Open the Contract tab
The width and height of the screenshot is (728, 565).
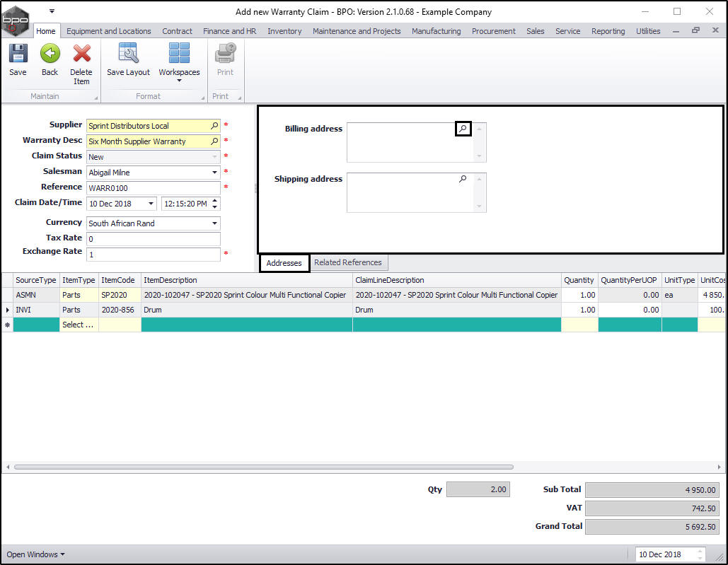click(177, 31)
